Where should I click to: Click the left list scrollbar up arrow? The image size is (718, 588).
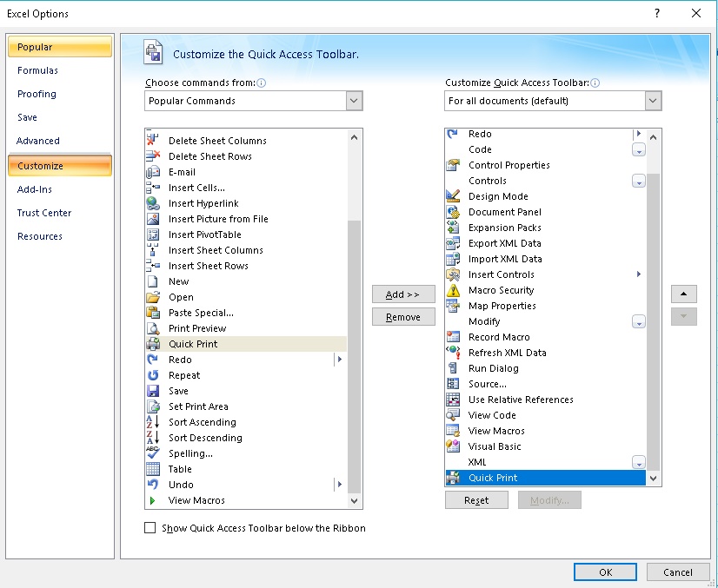(354, 137)
